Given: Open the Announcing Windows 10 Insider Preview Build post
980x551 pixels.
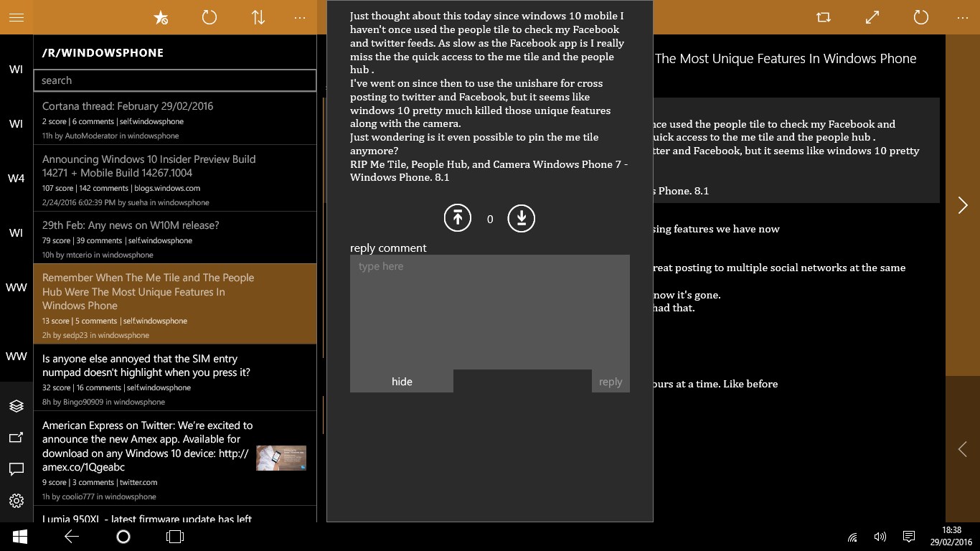Looking at the screenshot, I should click(x=175, y=179).
